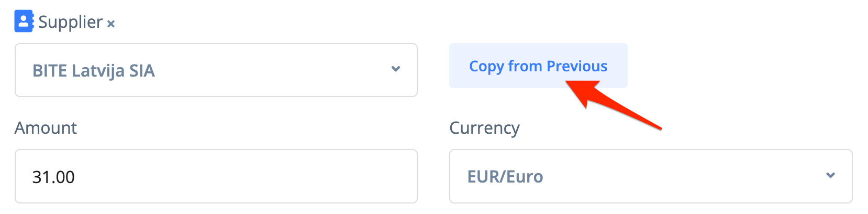The height and width of the screenshot is (214, 868).
Task: Click the 31.00 value in Amount
Action: [x=53, y=177]
